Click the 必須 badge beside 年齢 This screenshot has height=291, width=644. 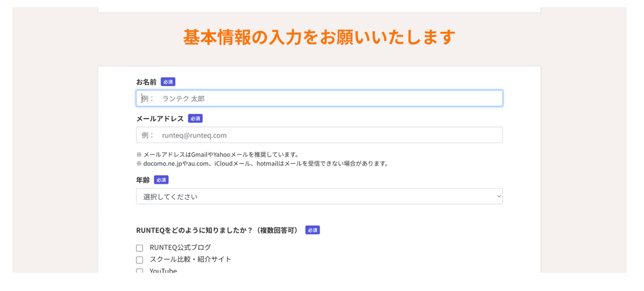tap(161, 180)
